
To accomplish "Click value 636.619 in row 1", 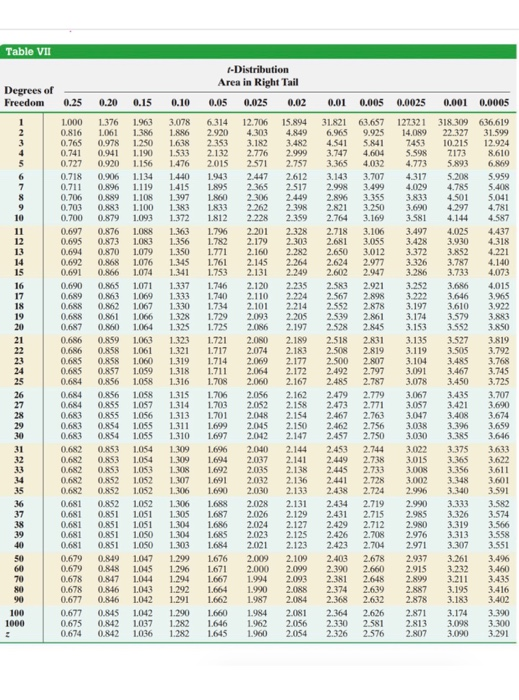I will pos(494,122).
